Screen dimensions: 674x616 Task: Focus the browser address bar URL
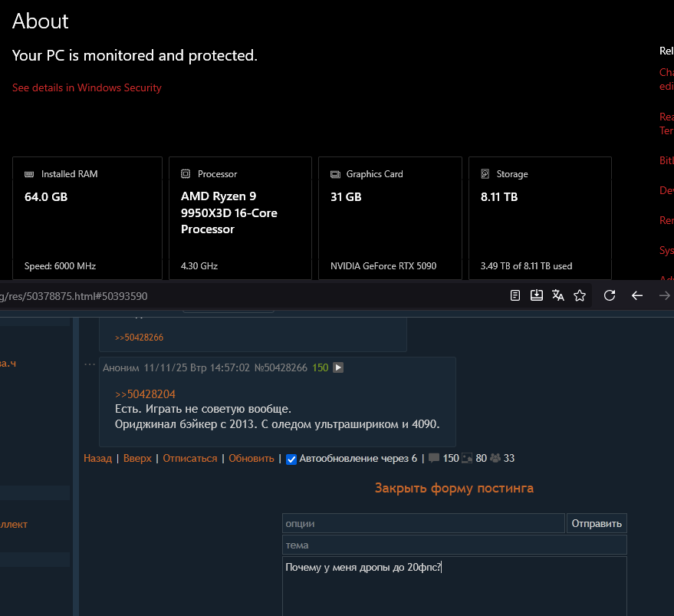pyautogui.click(x=74, y=296)
